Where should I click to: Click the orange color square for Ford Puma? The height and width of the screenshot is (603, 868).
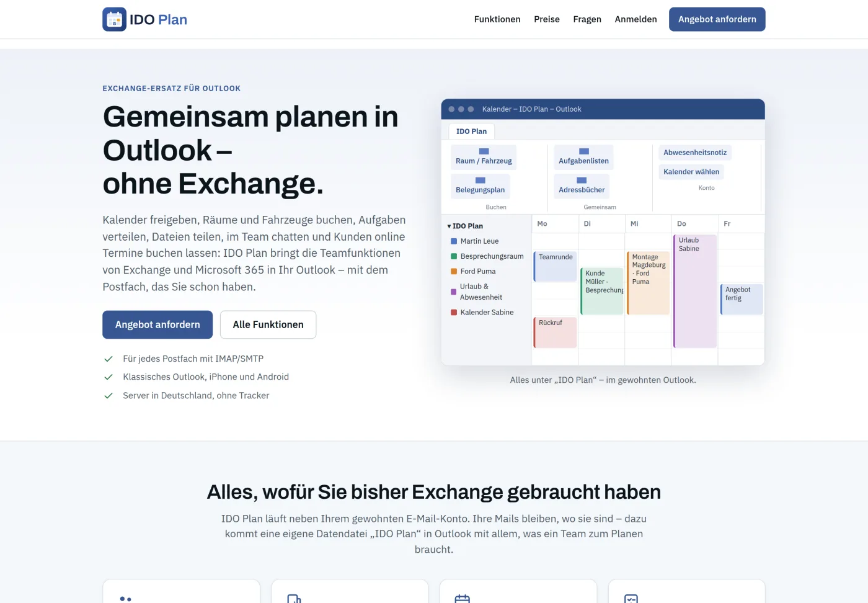tap(454, 271)
